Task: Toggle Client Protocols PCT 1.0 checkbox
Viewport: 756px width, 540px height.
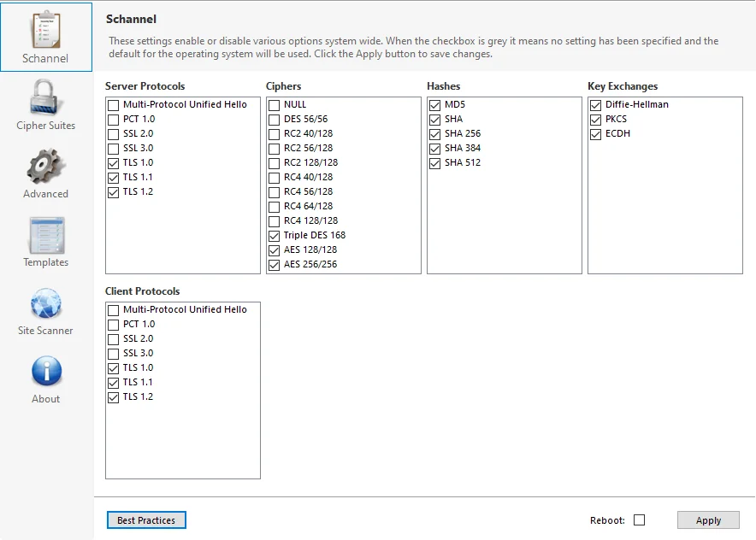Action: coord(113,325)
